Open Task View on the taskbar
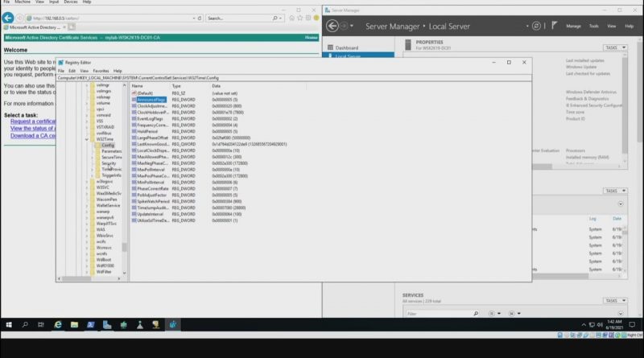The width and height of the screenshot is (644, 358). pyautogui.click(x=41, y=325)
